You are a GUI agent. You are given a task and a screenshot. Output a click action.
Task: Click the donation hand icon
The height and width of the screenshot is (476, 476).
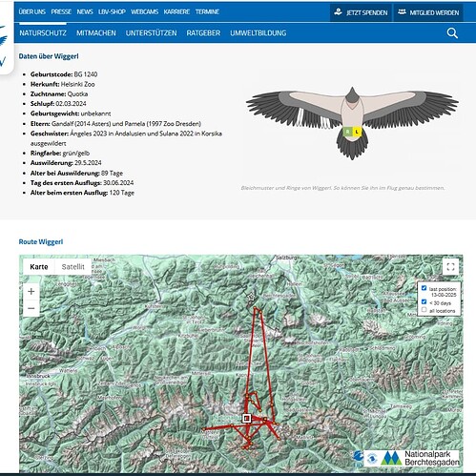(338, 12)
